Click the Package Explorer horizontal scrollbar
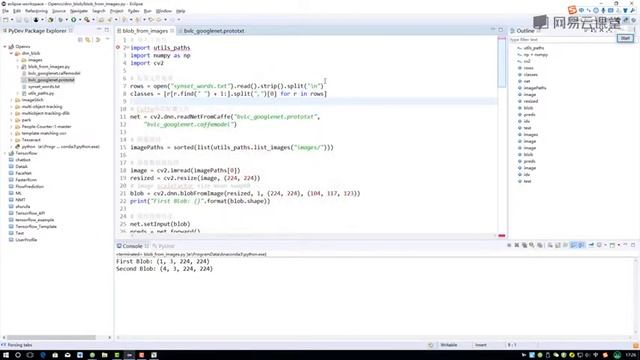This screenshot has width=640, height=360. pos(51,338)
